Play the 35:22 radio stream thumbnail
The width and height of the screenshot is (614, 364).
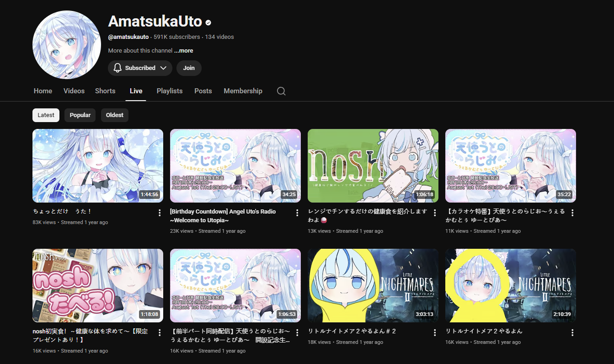[x=511, y=166]
